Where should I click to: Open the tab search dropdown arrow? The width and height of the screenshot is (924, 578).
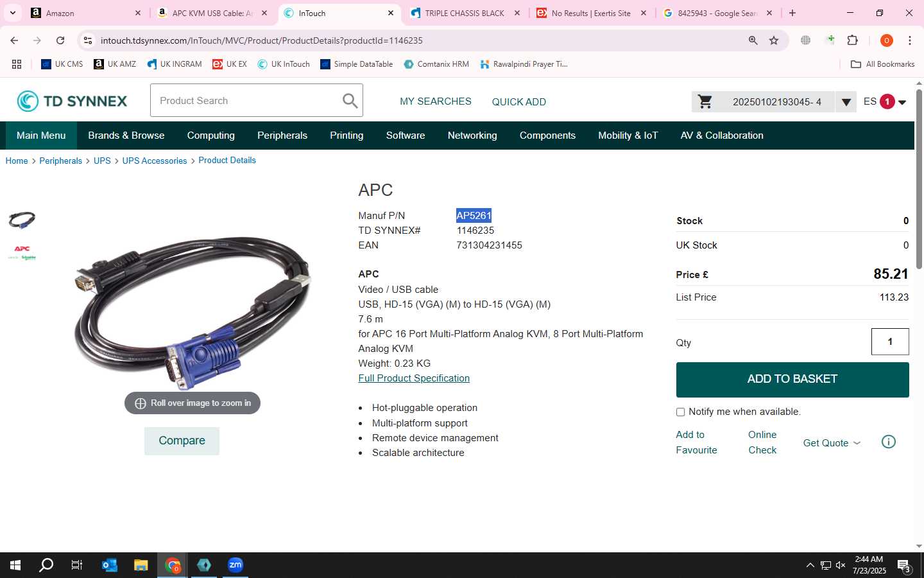tap(12, 13)
